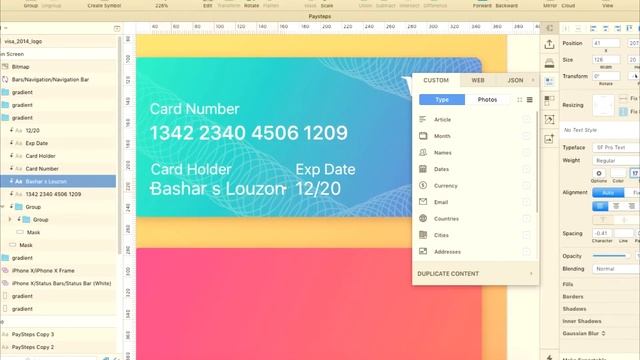Select the Type segment
Screen dimensions: 640x360
442,100
